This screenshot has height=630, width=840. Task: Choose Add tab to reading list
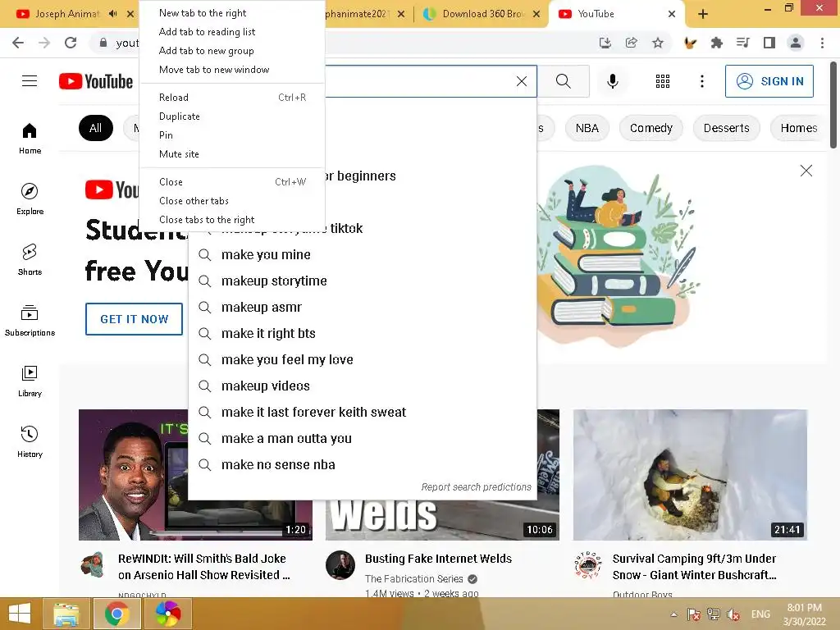(x=231, y=32)
